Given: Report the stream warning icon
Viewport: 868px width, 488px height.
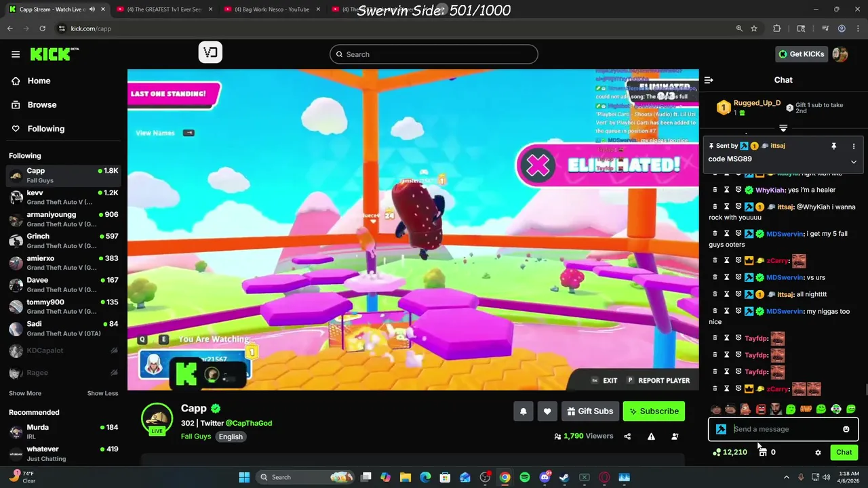Looking at the screenshot, I should click(651, 436).
